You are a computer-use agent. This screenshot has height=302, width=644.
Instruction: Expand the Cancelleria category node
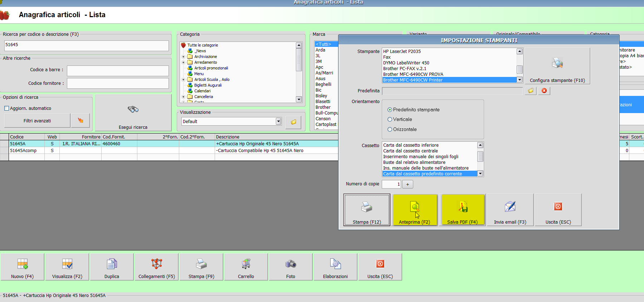(184, 97)
